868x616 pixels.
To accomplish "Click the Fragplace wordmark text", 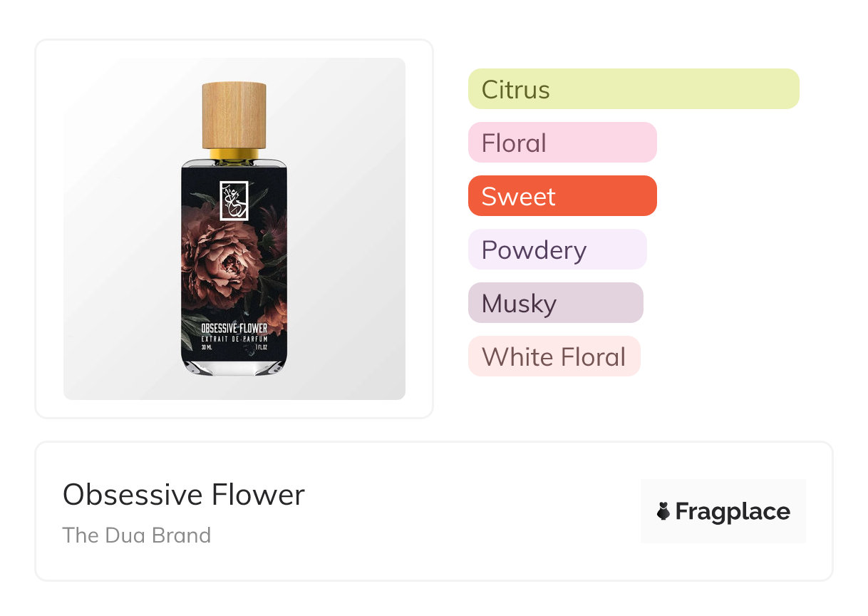I will click(733, 511).
